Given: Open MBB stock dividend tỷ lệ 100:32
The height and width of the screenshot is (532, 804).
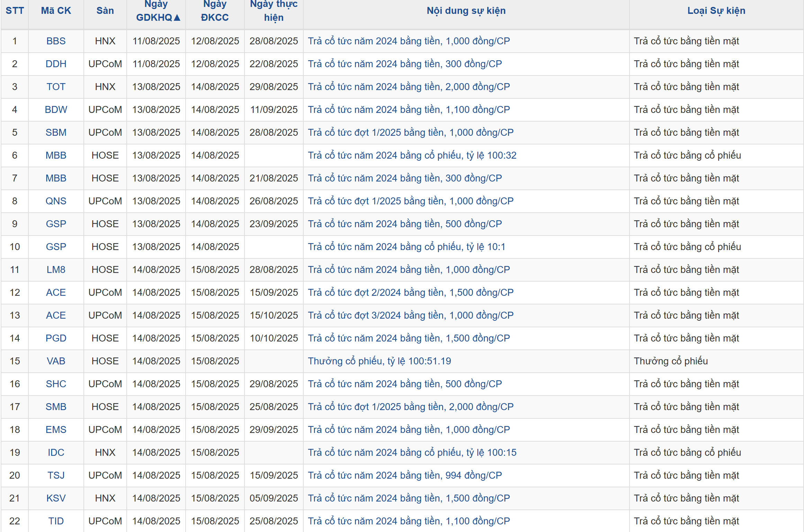Looking at the screenshot, I should (x=412, y=156).
